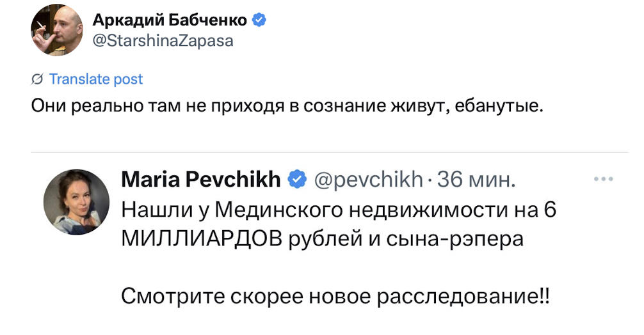
Task: Open the three-dot more menu on quoted post
Action: (604, 179)
